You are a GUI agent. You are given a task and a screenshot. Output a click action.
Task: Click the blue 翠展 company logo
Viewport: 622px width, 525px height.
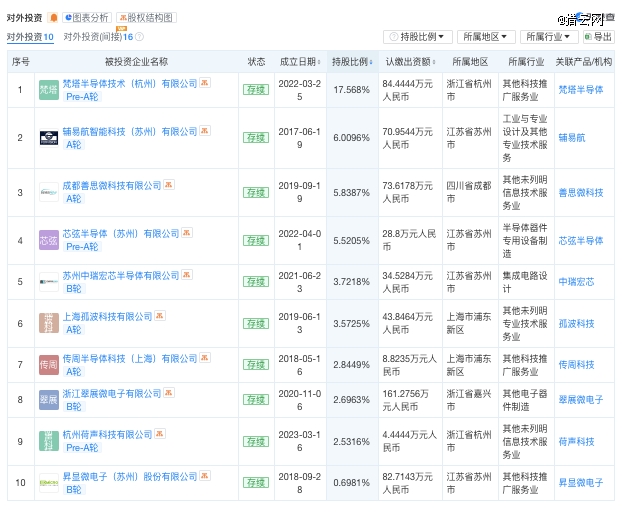click(x=49, y=400)
